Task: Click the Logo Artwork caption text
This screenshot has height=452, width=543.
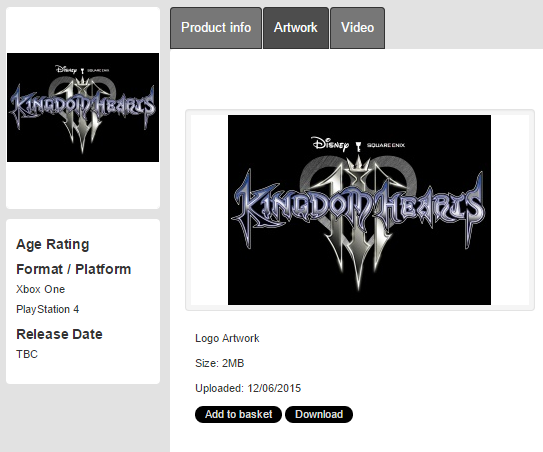Action: point(227,338)
